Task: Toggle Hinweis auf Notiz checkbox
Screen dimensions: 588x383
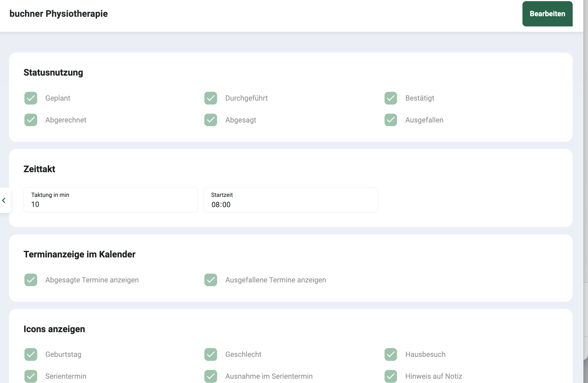Action: [x=391, y=376]
